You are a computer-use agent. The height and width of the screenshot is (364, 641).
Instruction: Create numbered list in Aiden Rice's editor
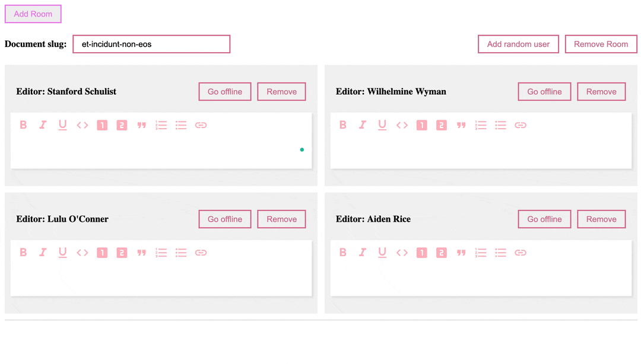[481, 253]
